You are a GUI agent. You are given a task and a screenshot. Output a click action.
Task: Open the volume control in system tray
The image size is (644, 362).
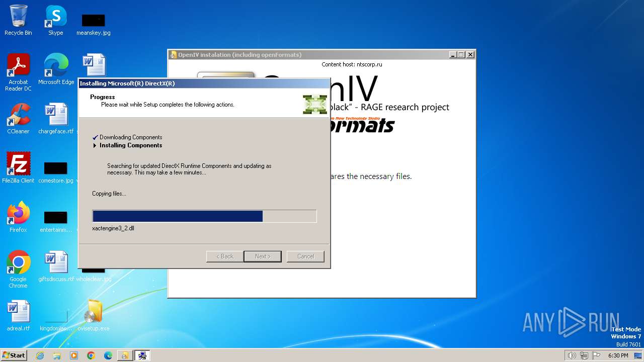572,355
